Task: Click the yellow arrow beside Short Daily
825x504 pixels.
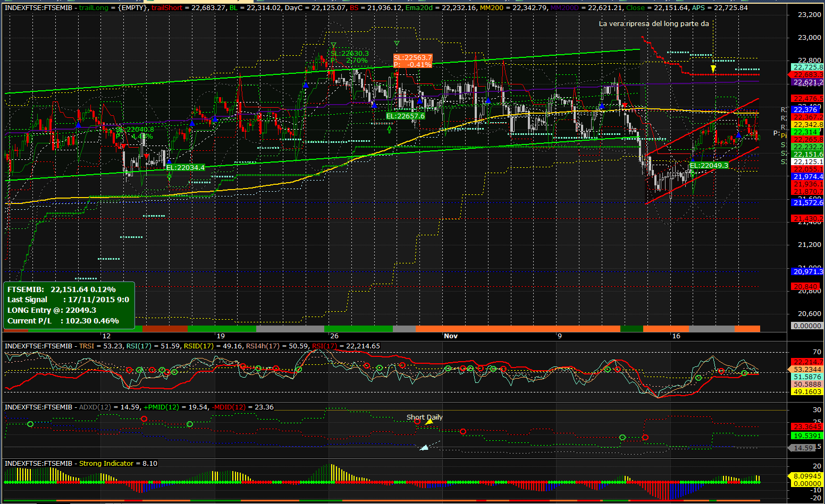Action: [428, 422]
